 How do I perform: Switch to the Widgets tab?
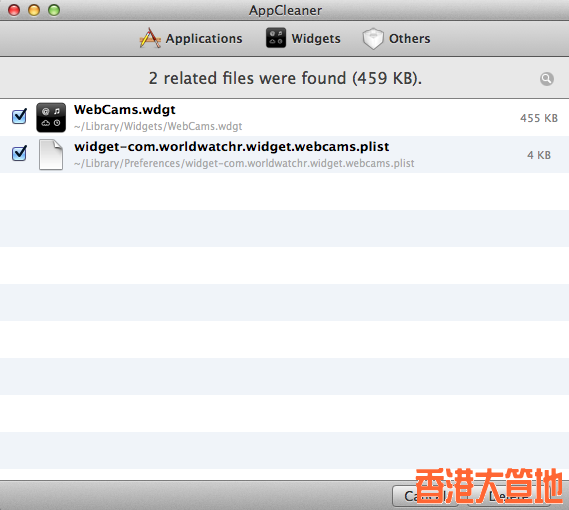click(303, 38)
